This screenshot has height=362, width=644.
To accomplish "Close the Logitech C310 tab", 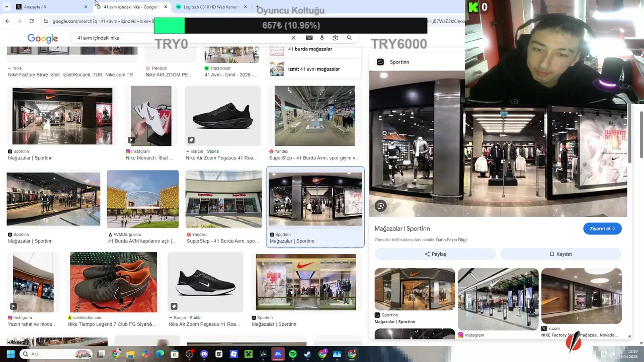I will [246, 7].
